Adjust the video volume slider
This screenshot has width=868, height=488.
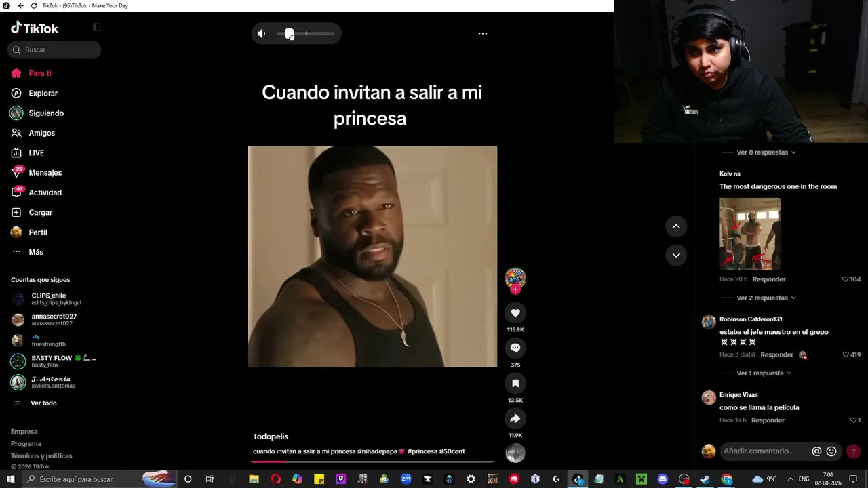click(305, 33)
